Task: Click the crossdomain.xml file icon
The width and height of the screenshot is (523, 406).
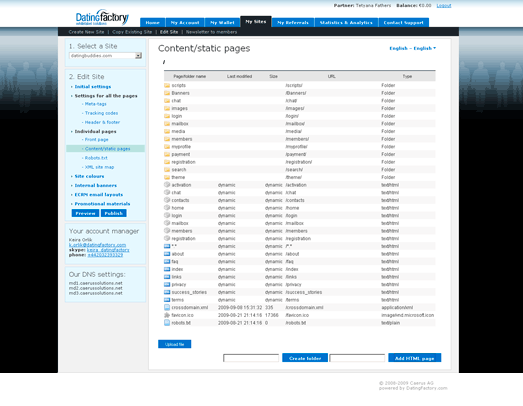Action: point(167,307)
